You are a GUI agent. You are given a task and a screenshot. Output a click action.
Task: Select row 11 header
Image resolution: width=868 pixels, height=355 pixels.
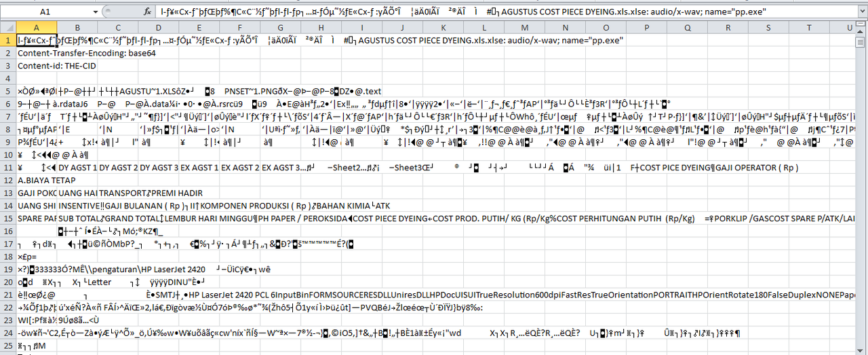click(8, 168)
